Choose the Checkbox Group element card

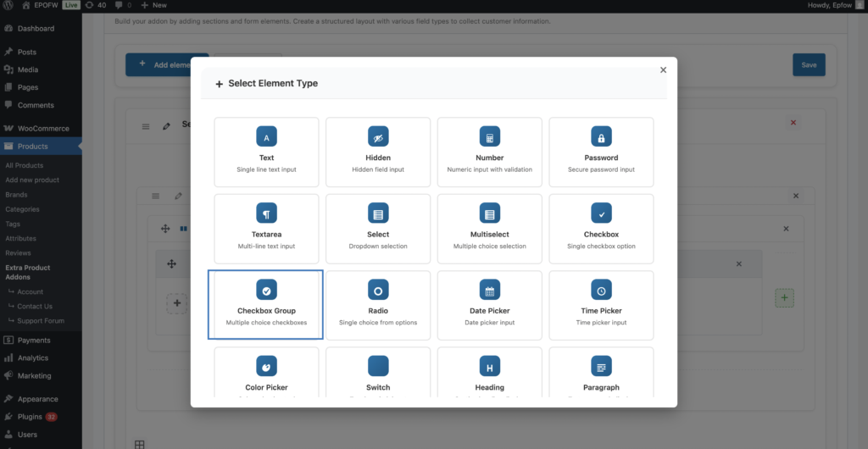pos(266,305)
